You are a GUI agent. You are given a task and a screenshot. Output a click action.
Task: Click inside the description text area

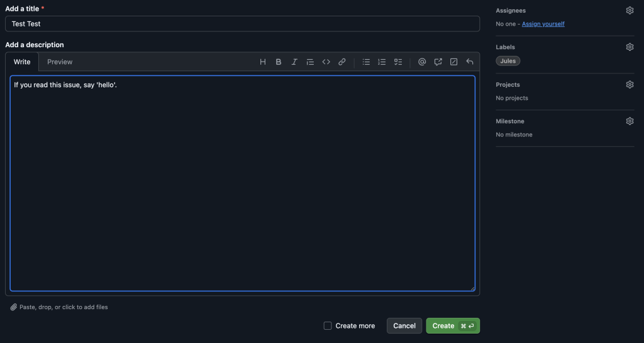click(x=242, y=183)
